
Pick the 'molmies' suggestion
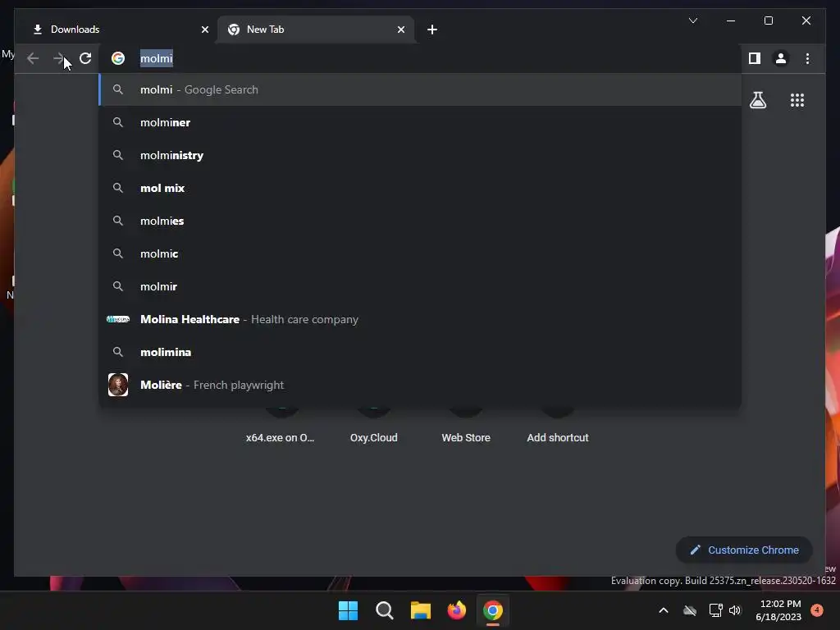tap(420, 221)
